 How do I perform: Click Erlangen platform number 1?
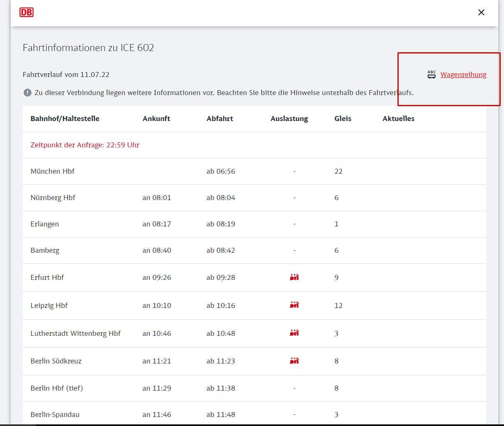pyautogui.click(x=337, y=224)
